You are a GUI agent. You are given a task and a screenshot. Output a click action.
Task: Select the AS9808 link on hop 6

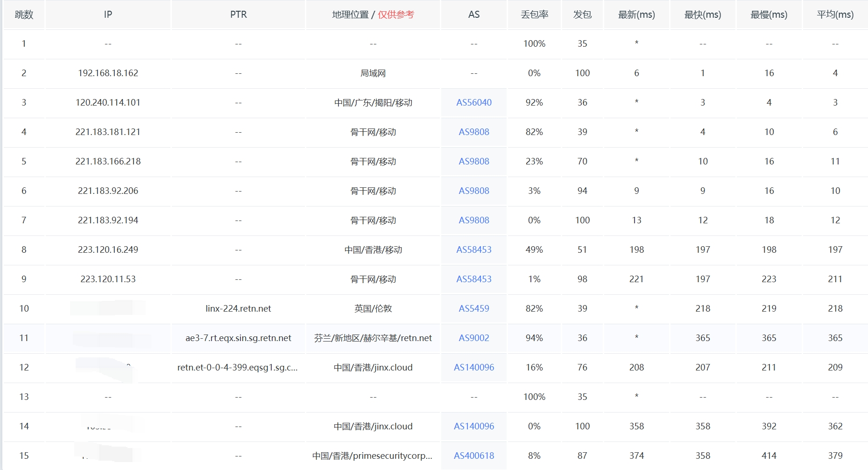473,191
